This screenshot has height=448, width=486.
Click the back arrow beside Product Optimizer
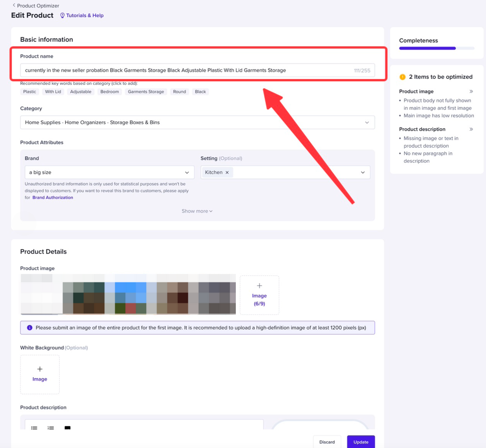pos(14,5)
